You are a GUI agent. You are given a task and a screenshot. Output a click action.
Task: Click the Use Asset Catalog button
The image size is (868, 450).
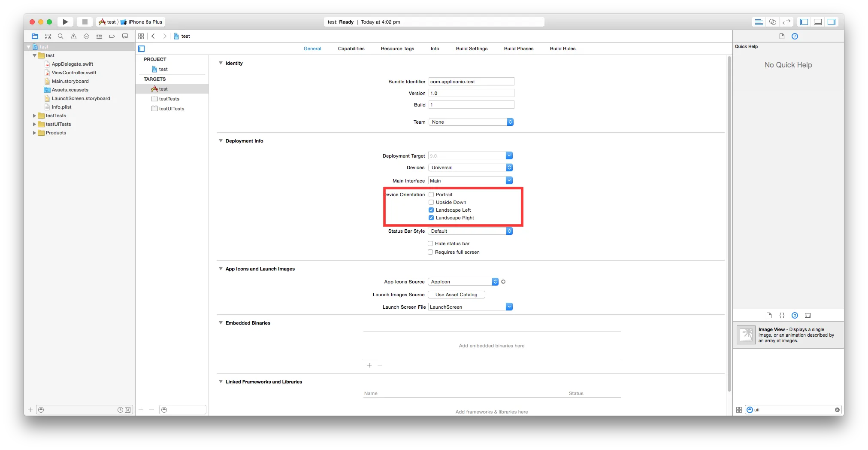click(x=456, y=295)
